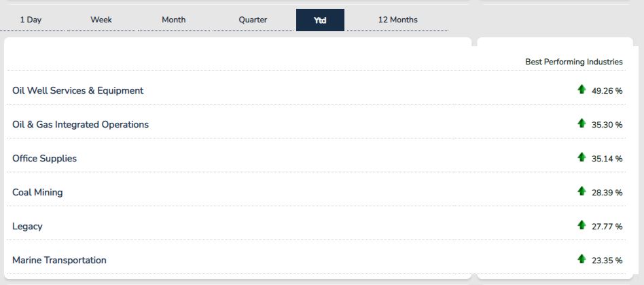Click green up arrow beside 35.14 %
Image resolution: width=644 pixels, height=285 pixels.
[x=582, y=157]
